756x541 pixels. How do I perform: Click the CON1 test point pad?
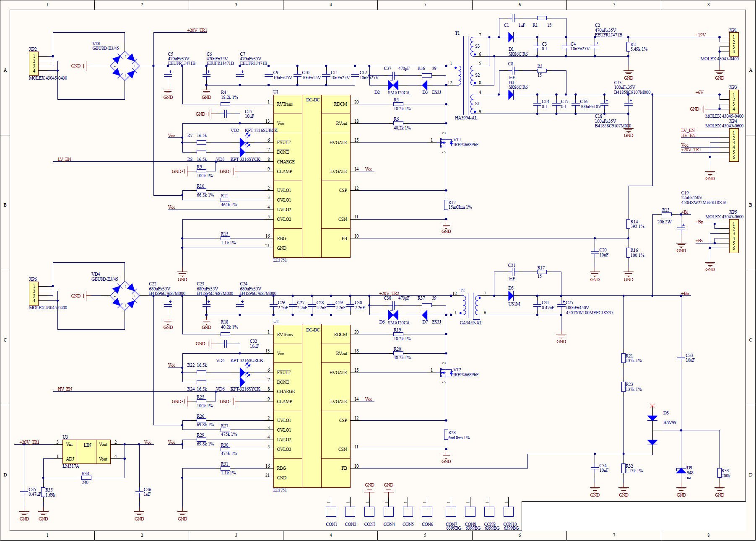[331, 512]
